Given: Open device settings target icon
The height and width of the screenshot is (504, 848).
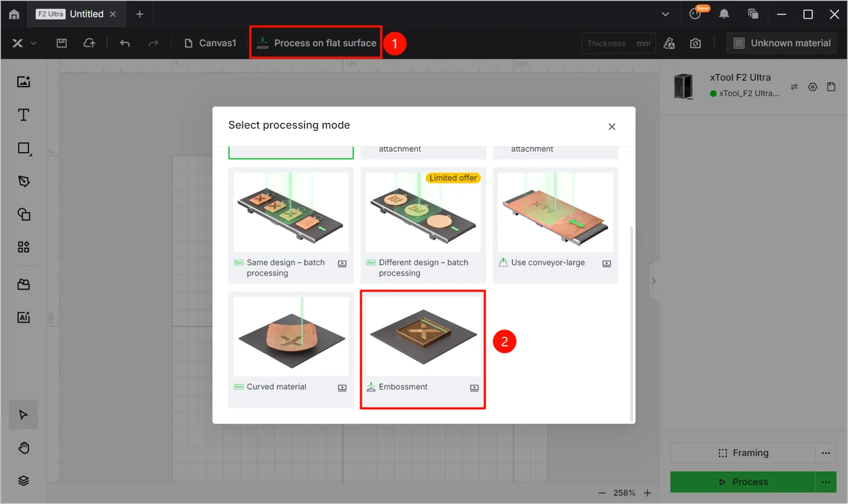Looking at the screenshot, I should point(813,87).
